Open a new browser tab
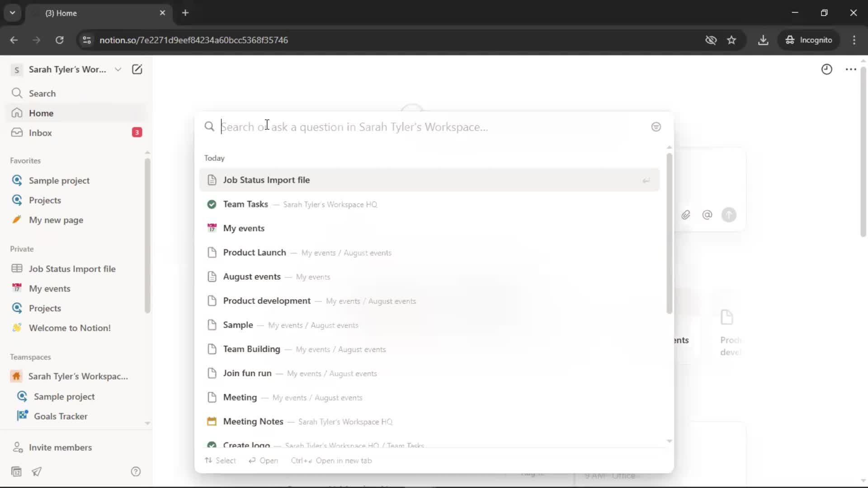The image size is (868, 488). [x=185, y=13]
